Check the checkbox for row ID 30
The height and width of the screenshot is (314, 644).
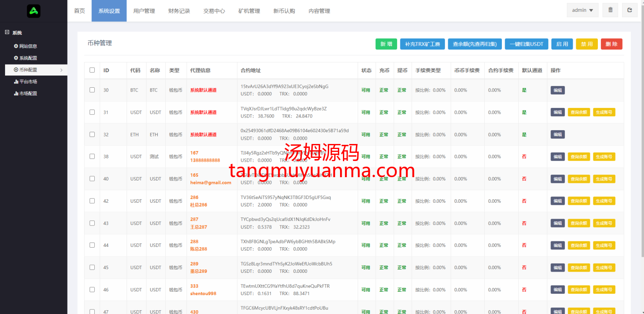point(92,90)
